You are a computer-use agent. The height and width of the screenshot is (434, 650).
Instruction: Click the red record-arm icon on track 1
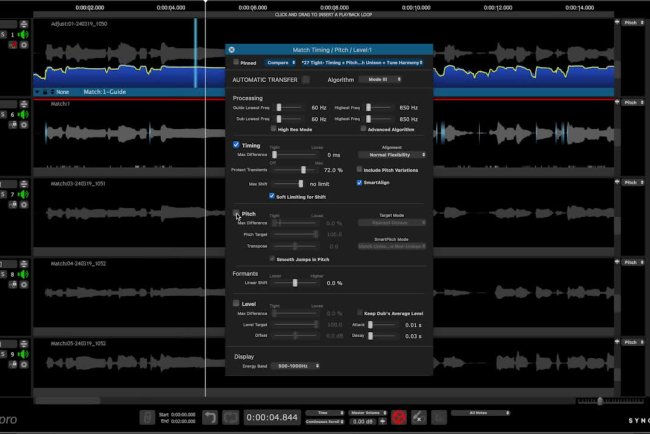[13, 45]
